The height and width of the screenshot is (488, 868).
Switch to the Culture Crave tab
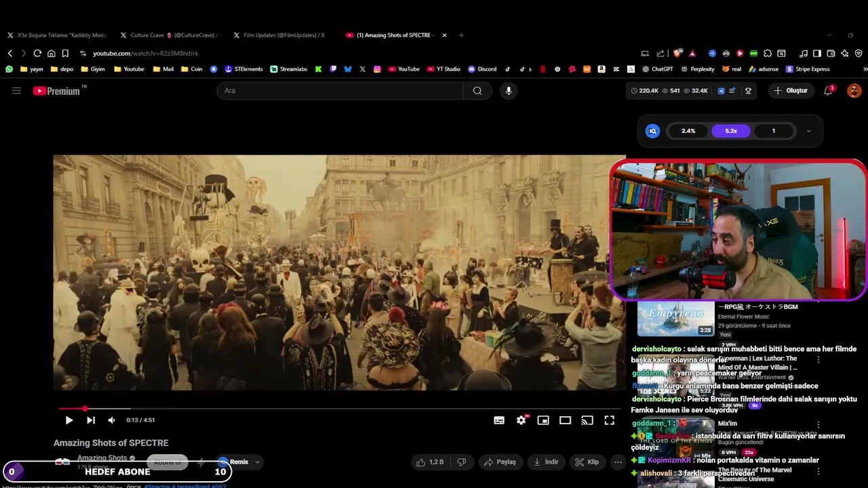[170, 35]
